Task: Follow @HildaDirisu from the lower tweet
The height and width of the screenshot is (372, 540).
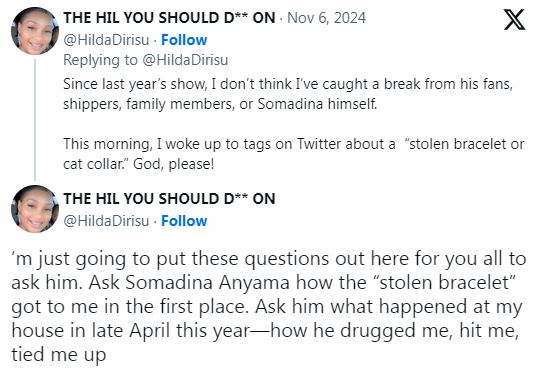Action: coord(184,221)
